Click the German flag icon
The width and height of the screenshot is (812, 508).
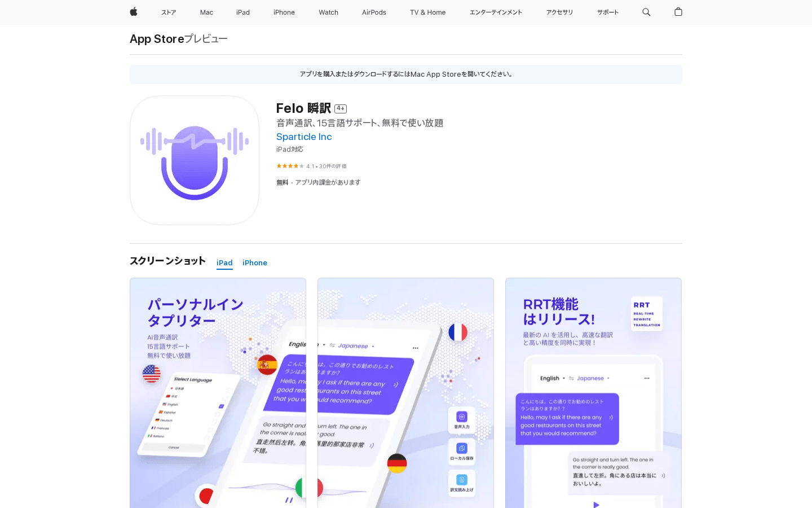coord(397,463)
